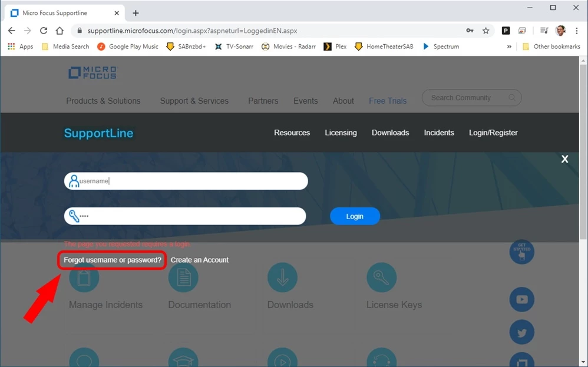Image resolution: width=588 pixels, height=367 pixels.
Task: Open the cast extension icon
Action: (522, 31)
